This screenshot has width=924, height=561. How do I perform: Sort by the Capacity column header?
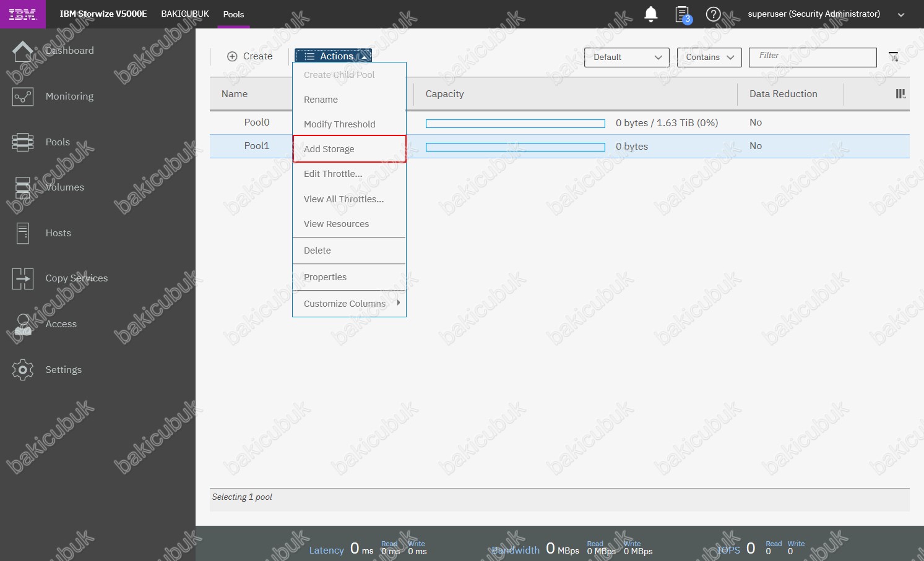(x=444, y=94)
